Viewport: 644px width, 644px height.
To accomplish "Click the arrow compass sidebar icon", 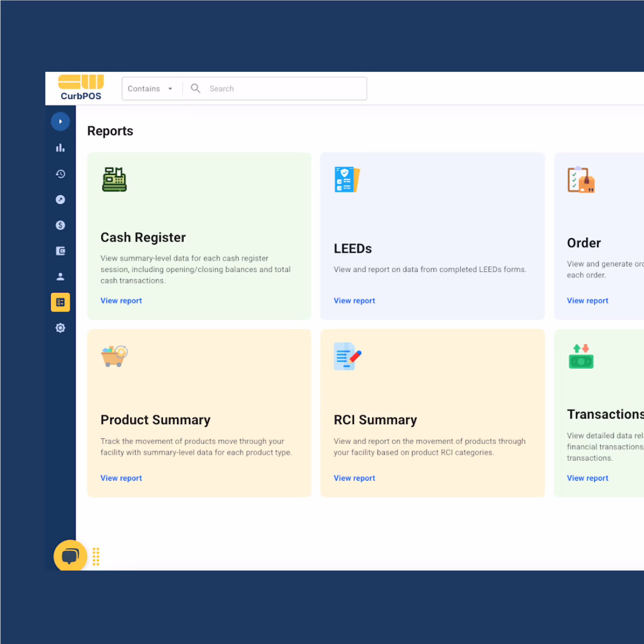I will coord(60,199).
